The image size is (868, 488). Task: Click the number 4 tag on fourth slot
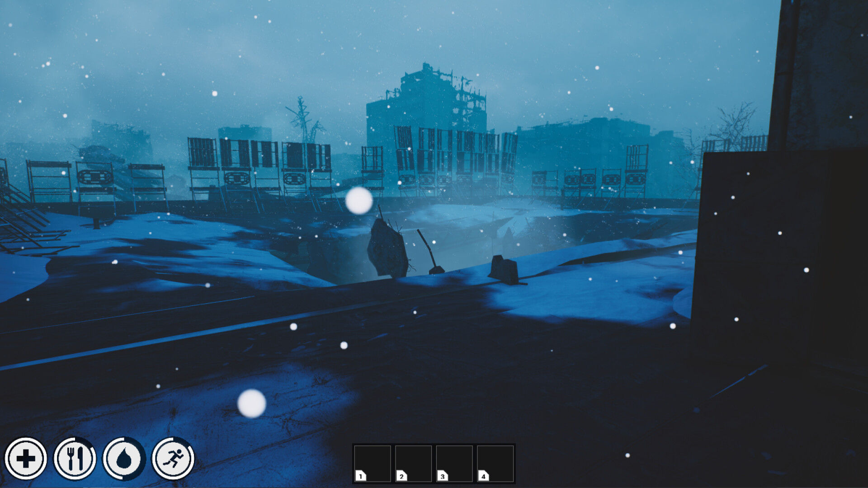pyautogui.click(x=483, y=476)
